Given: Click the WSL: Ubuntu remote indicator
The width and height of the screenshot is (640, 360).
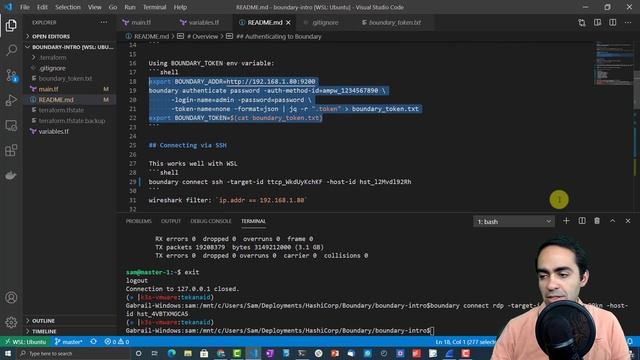Looking at the screenshot, I should 25,342.
